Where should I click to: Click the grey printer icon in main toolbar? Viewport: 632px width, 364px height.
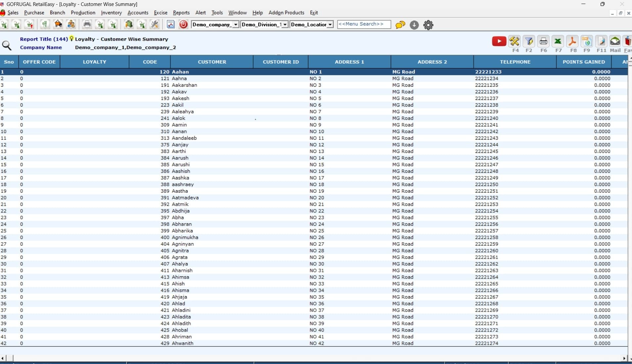point(87,24)
